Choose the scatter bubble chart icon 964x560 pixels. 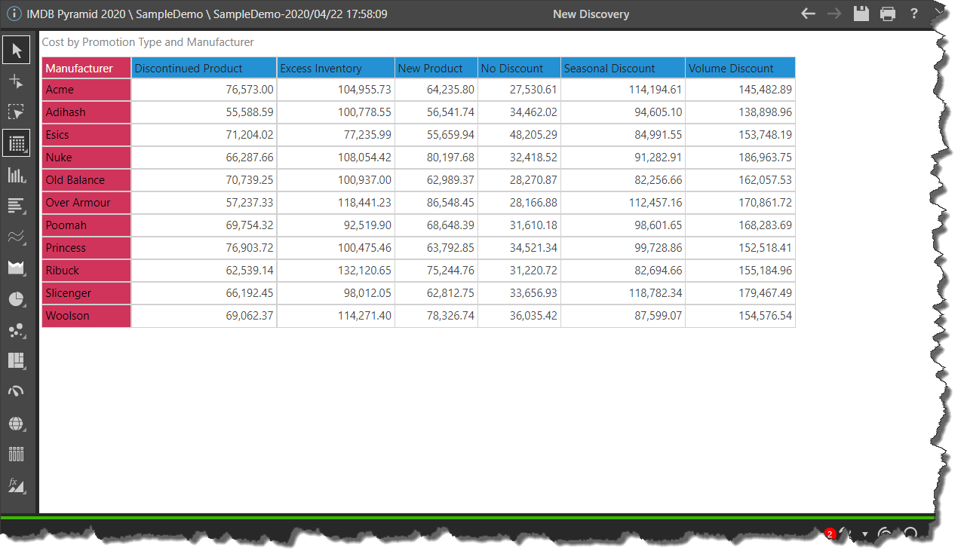point(16,329)
